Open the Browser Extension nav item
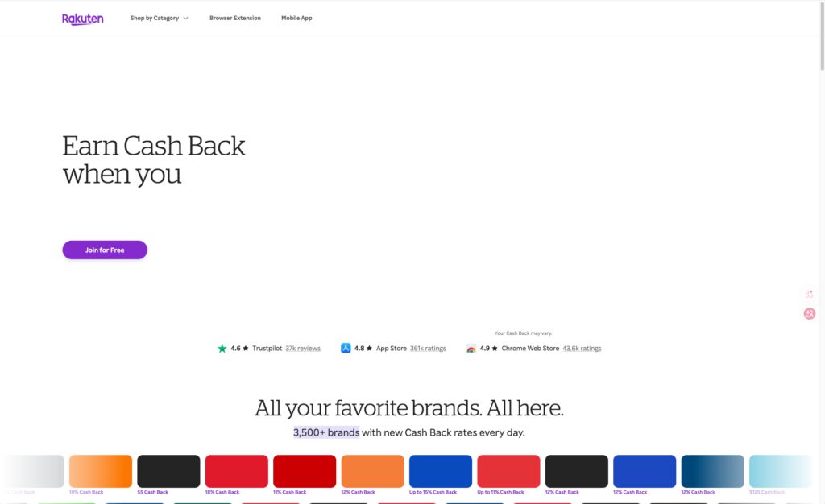This screenshot has width=825, height=504. point(235,18)
